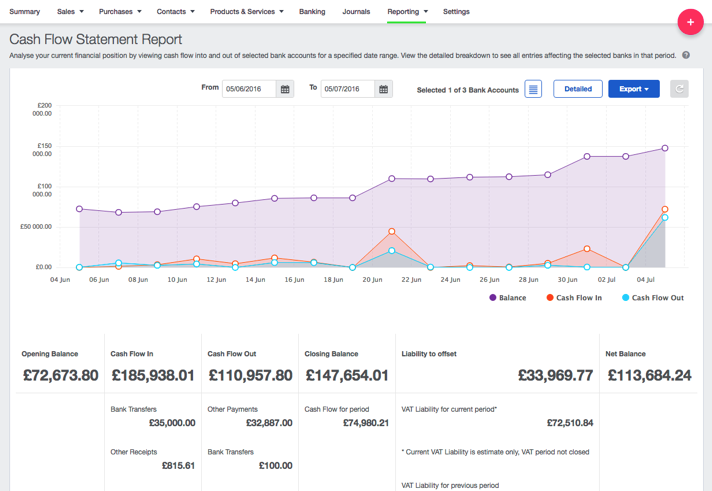
Task: Click the help question mark icon
Action: click(686, 56)
